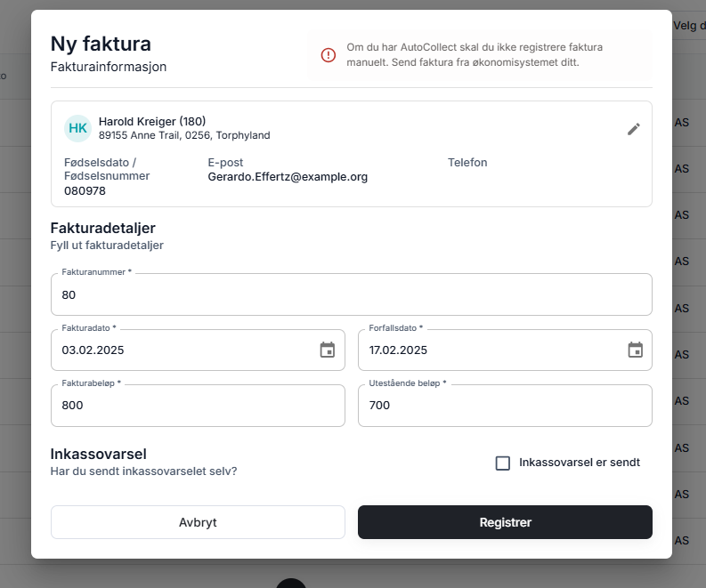Edit customer Harold Kreiger with pencil icon
This screenshot has height=588, width=706.
[x=634, y=129]
